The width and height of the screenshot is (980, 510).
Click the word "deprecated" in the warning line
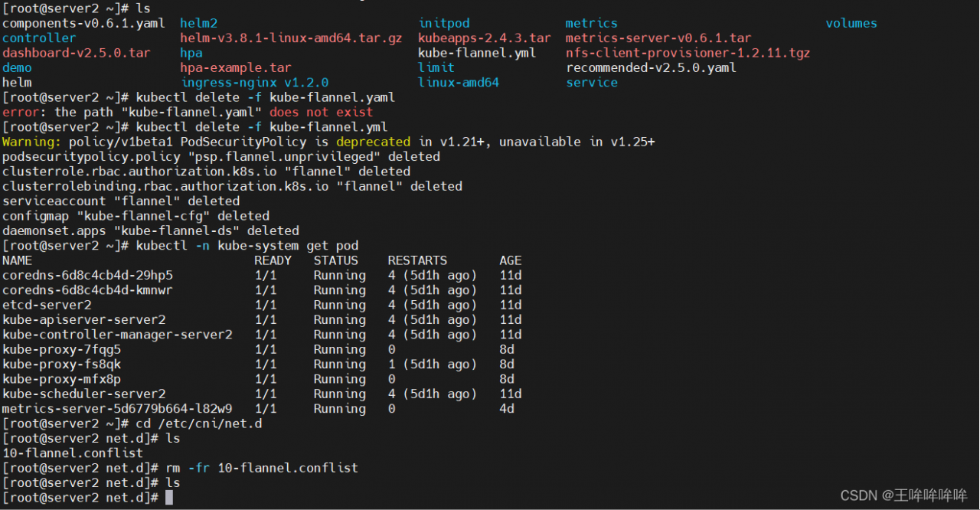tap(373, 142)
